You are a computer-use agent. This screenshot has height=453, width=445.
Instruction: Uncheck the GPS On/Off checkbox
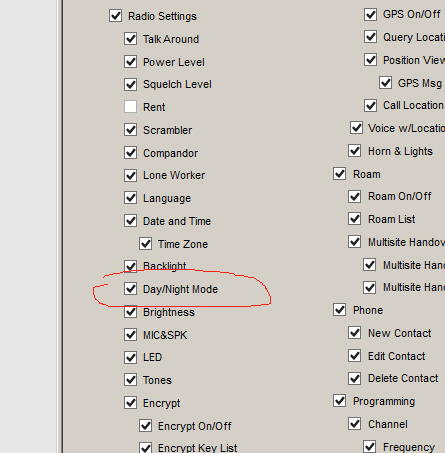click(370, 14)
